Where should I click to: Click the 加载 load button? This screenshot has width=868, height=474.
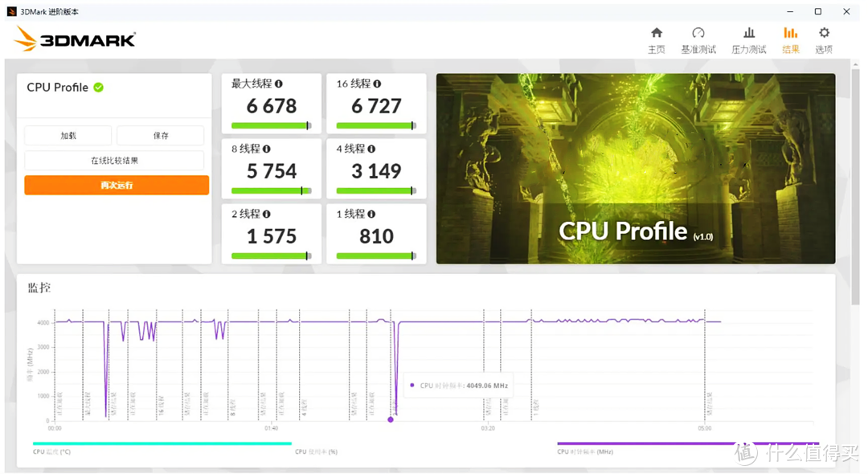pyautogui.click(x=68, y=136)
